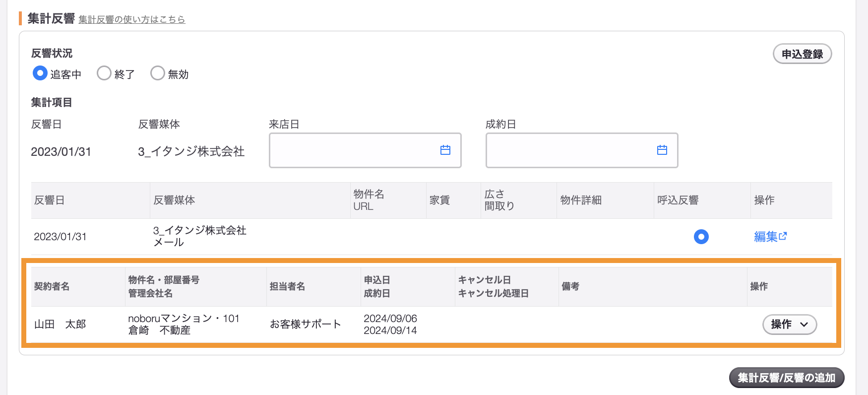Select the 無効 radio button
Viewport: 868px width, 395px height.
[x=157, y=73]
